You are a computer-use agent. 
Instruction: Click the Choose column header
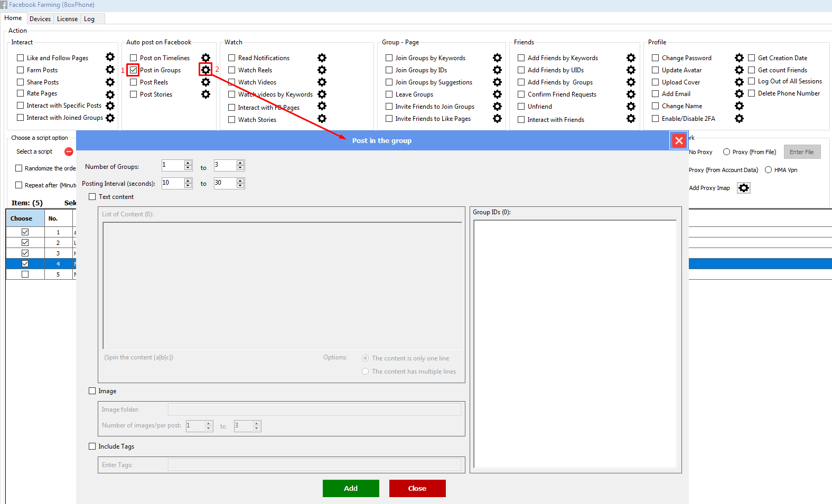pyautogui.click(x=25, y=218)
